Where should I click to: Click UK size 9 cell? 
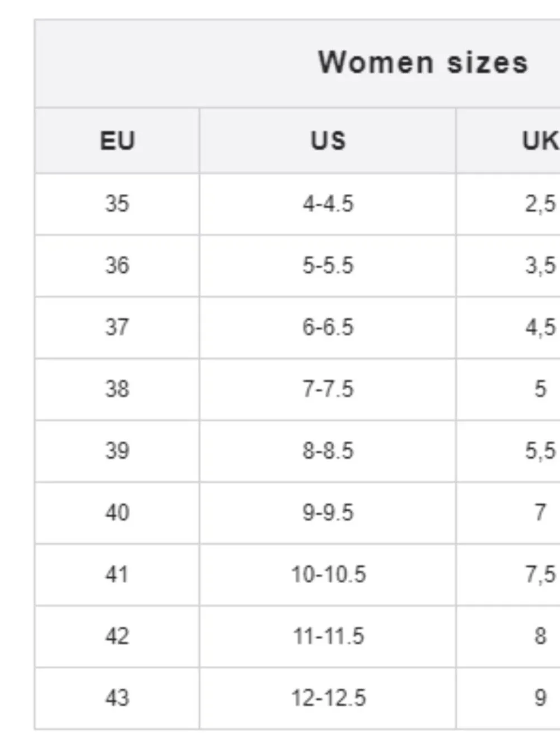pos(508,698)
